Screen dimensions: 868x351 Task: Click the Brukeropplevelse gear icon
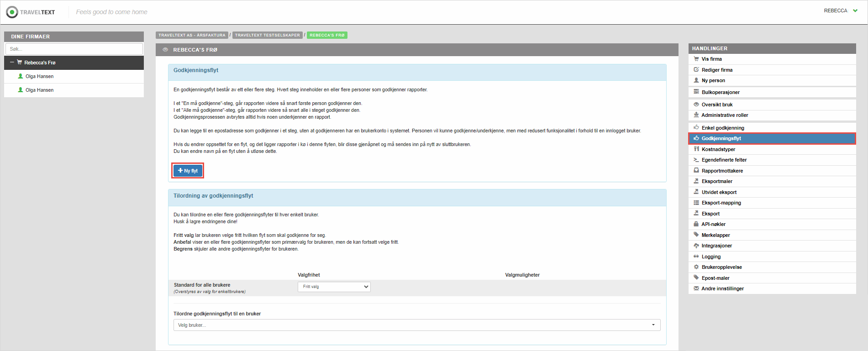[696, 267]
